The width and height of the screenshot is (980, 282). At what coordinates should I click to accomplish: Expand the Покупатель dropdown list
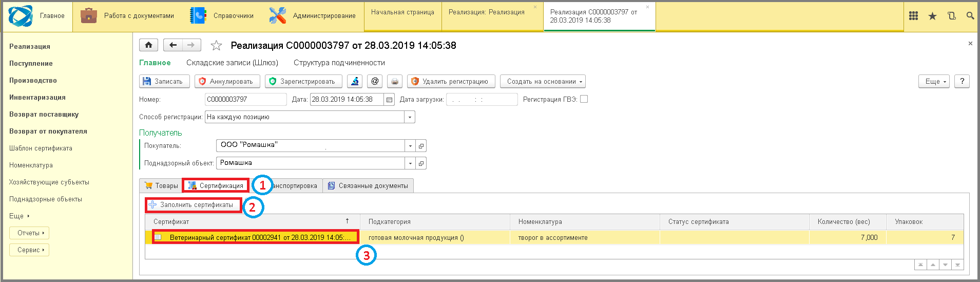[410, 146]
